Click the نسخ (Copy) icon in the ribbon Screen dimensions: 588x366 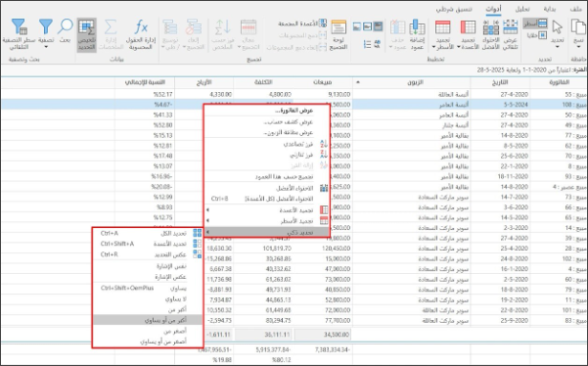click(579, 27)
